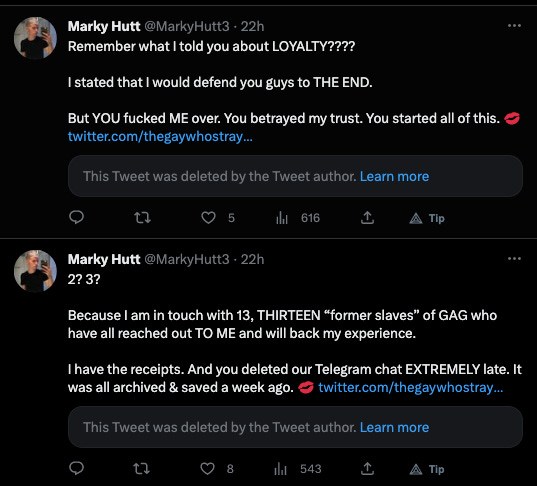Open twitter.com/thegaywhostray link in first tweet
The image size is (537, 486).
click(x=160, y=136)
